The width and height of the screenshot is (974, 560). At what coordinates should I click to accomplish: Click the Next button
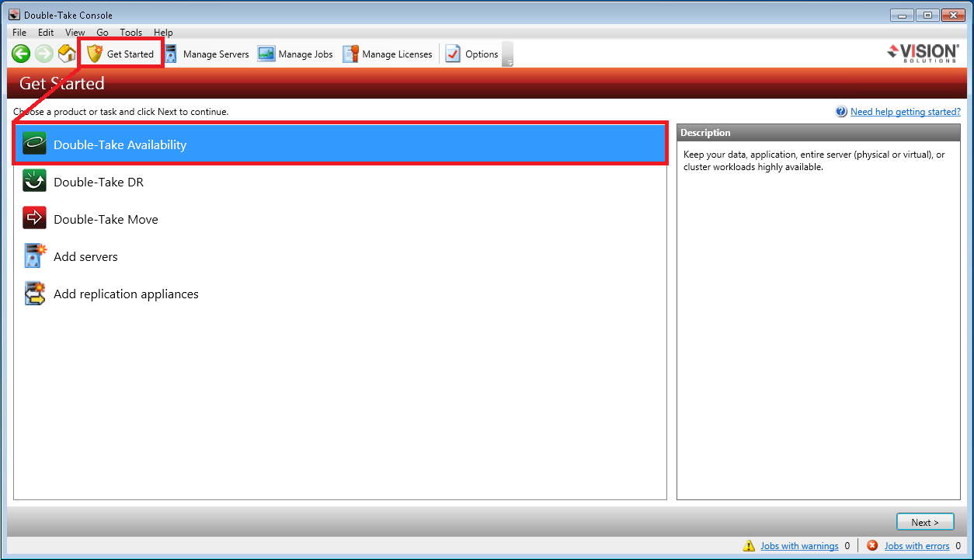925,523
